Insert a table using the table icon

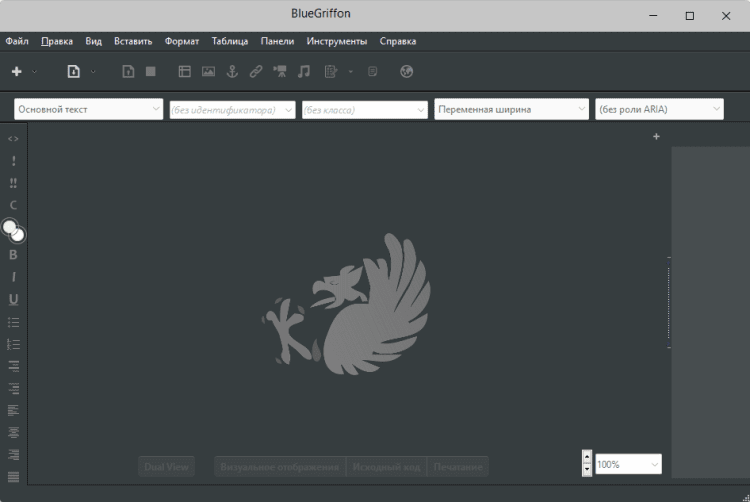click(x=185, y=72)
